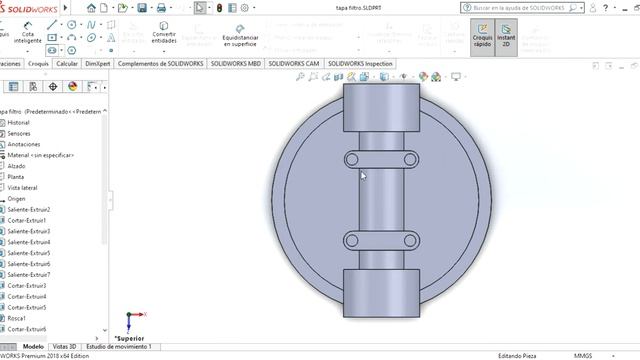Switch to the Croquis tab
Screen dimensions: 640x360
[38, 64]
